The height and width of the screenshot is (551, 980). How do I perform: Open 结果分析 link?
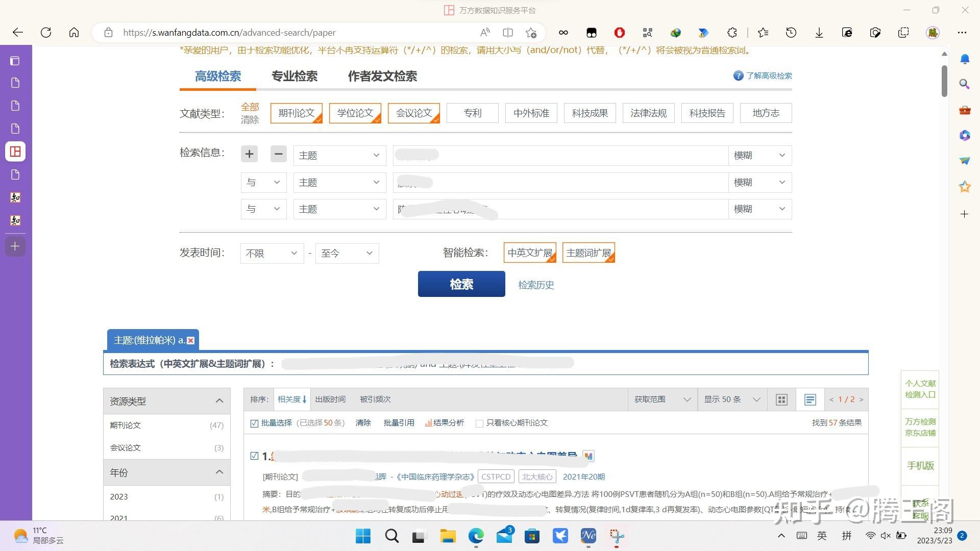click(445, 423)
